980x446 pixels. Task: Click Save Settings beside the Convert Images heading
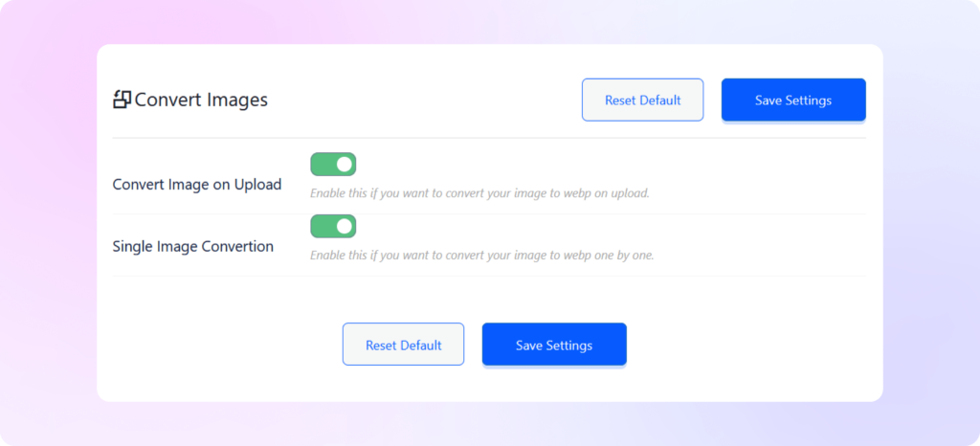(x=793, y=100)
